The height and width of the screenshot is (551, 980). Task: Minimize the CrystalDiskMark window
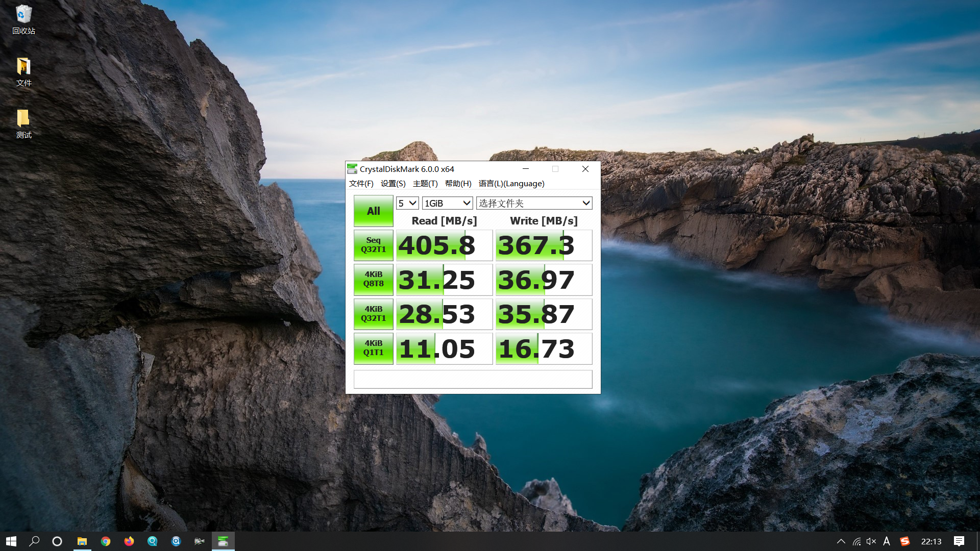[526, 169]
